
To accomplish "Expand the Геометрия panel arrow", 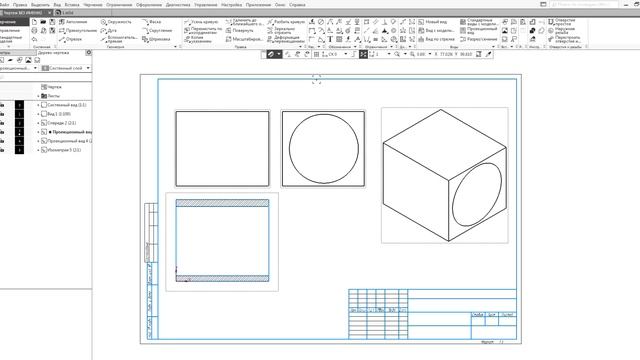I will point(176,47).
